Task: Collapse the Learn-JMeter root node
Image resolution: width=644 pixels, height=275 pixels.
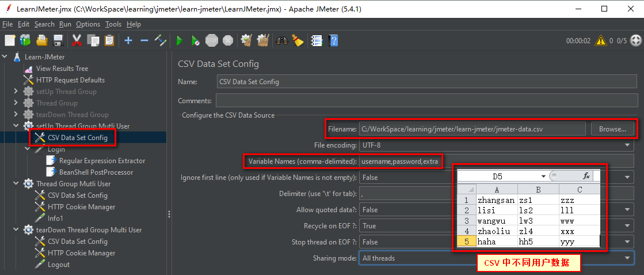Action: click(x=5, y=57)
